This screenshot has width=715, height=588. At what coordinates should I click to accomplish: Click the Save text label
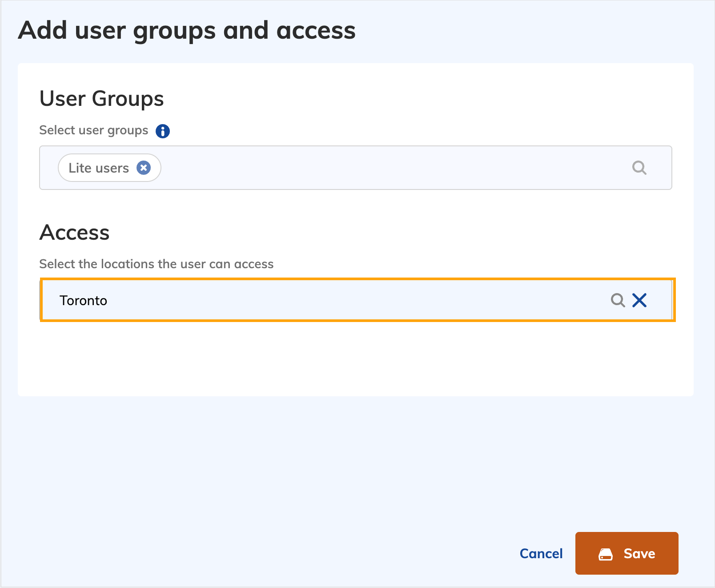(x=639, y=554)
